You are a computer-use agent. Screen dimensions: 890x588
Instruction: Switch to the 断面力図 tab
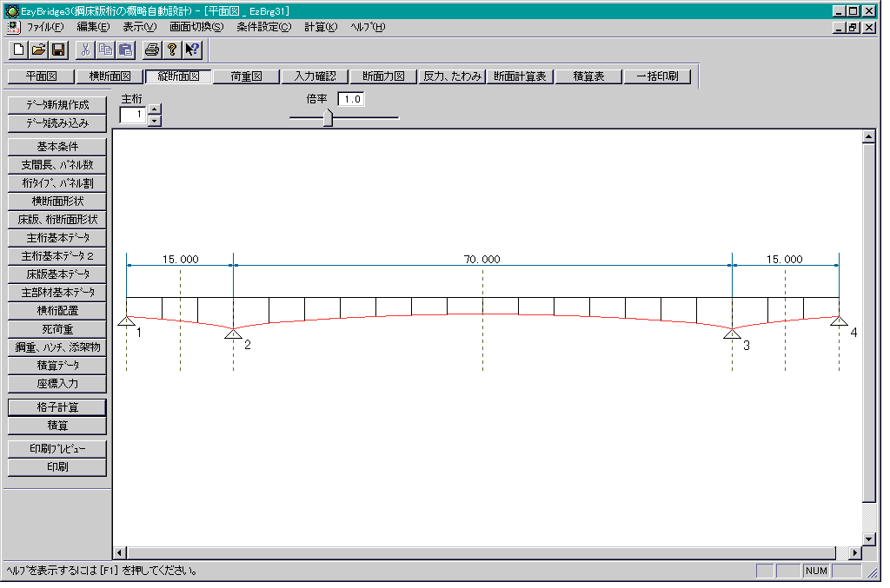[383, 76]
